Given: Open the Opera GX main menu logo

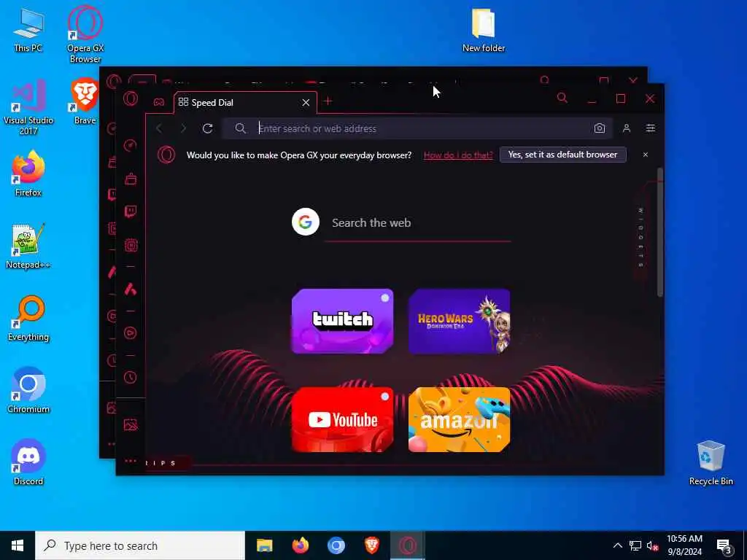Looking at the screenshot, I should coord(131,98).
